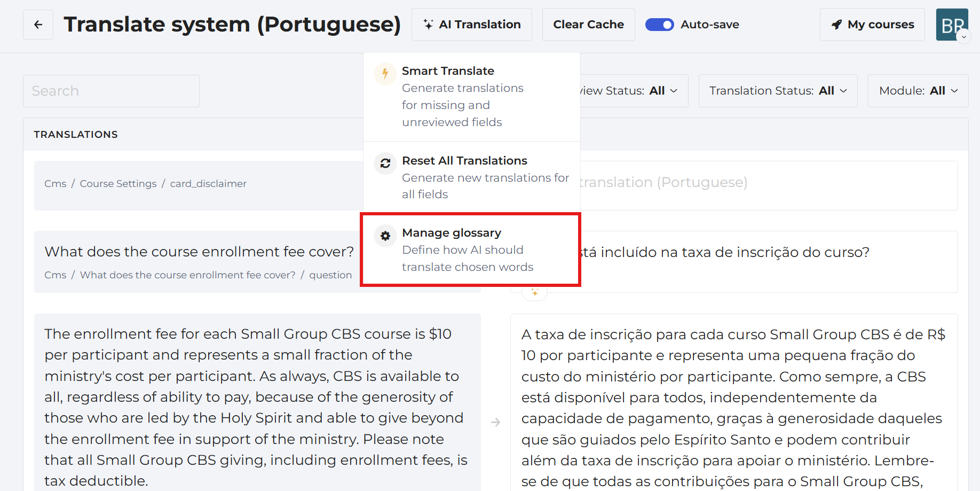Click the arrow between source and translation
980x491 pixels.
[x=495, y=422]
